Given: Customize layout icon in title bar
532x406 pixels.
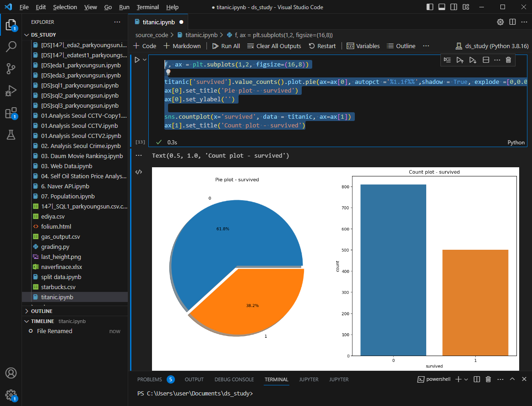Looking at the screenshot, I should [x=466, y=7].
